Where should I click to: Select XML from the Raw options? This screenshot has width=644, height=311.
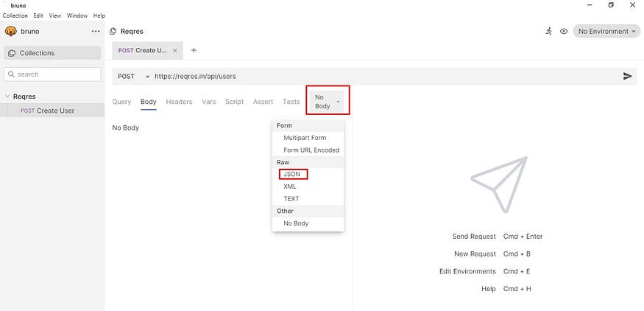[x=308, y=186]
